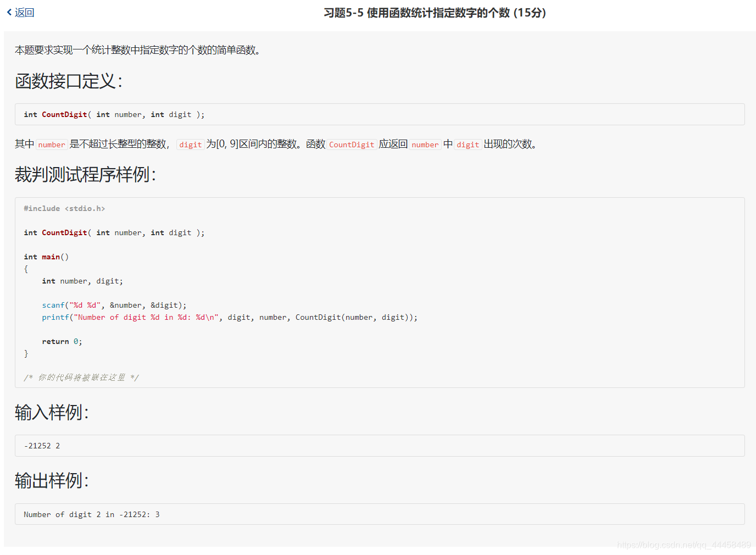Click the 返回 back link
The width and height of the screenshot is (756, 555).
[x=21, y=12]
